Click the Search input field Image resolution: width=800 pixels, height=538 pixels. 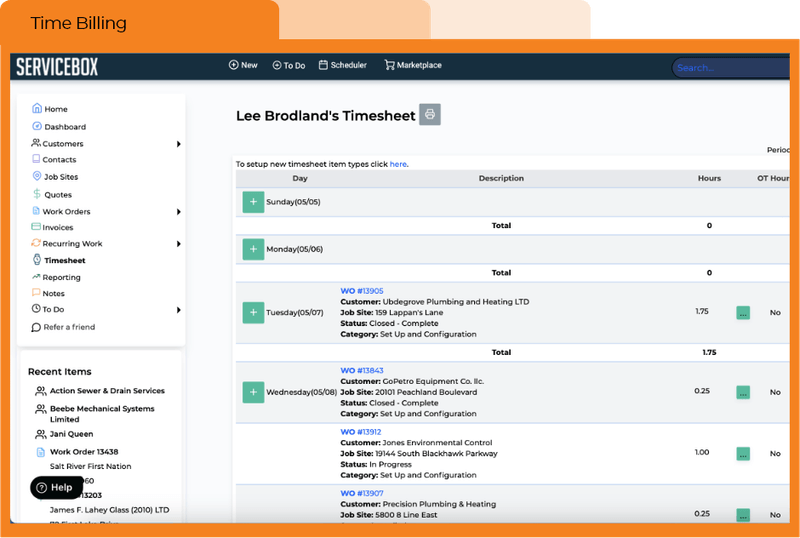(731, 67)
